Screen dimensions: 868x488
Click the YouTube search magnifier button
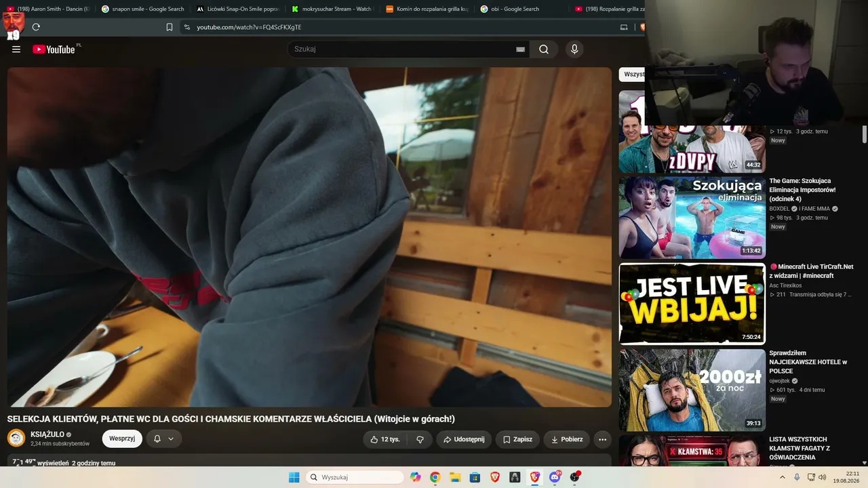point(544,49)
